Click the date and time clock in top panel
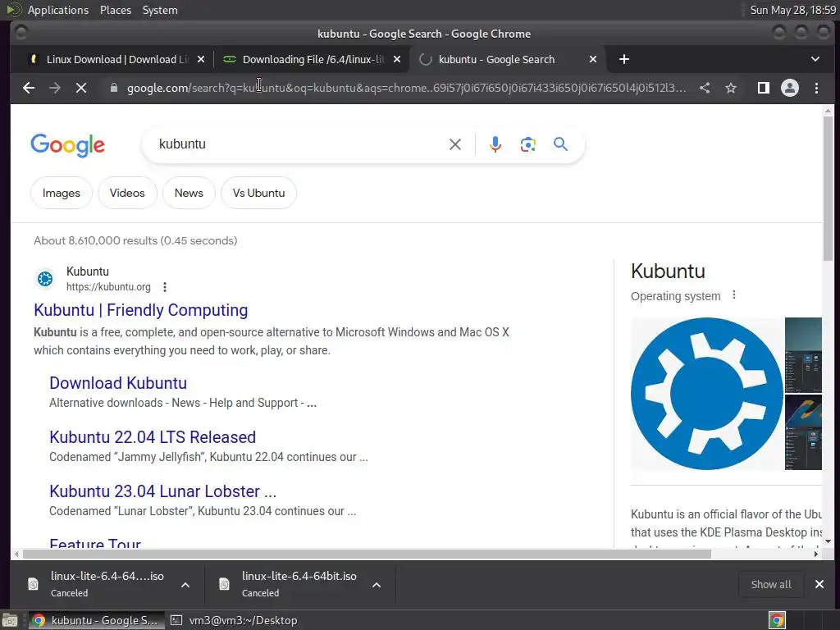This screenshot has width=840, height=630. 792,10
